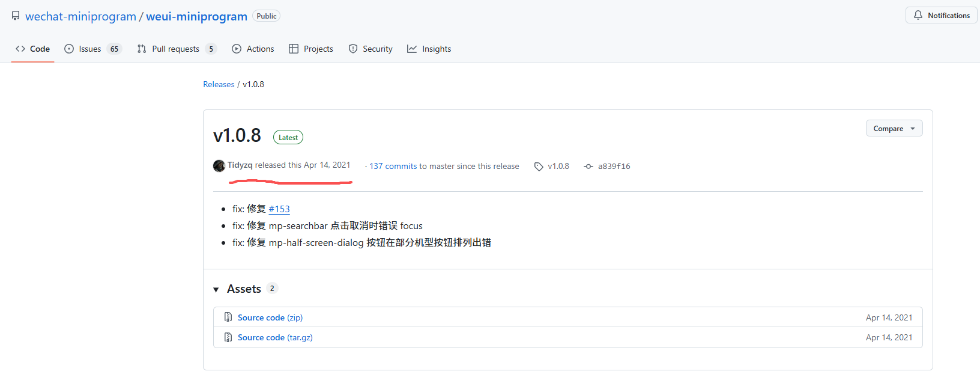Viewport: 980px width, 383px height.
Task: Open issue #153 link
Action: pyautogui.click(x=279, y=209)
